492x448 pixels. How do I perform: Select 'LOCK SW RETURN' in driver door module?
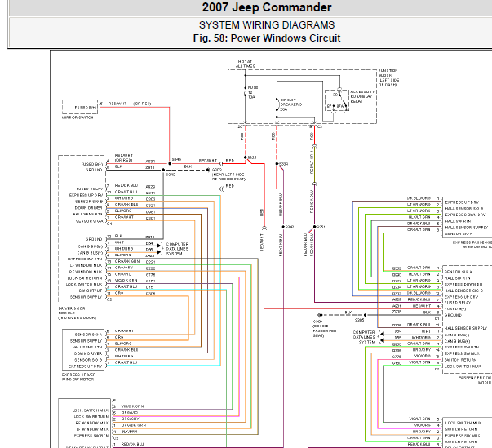click(x=85, y=278)
